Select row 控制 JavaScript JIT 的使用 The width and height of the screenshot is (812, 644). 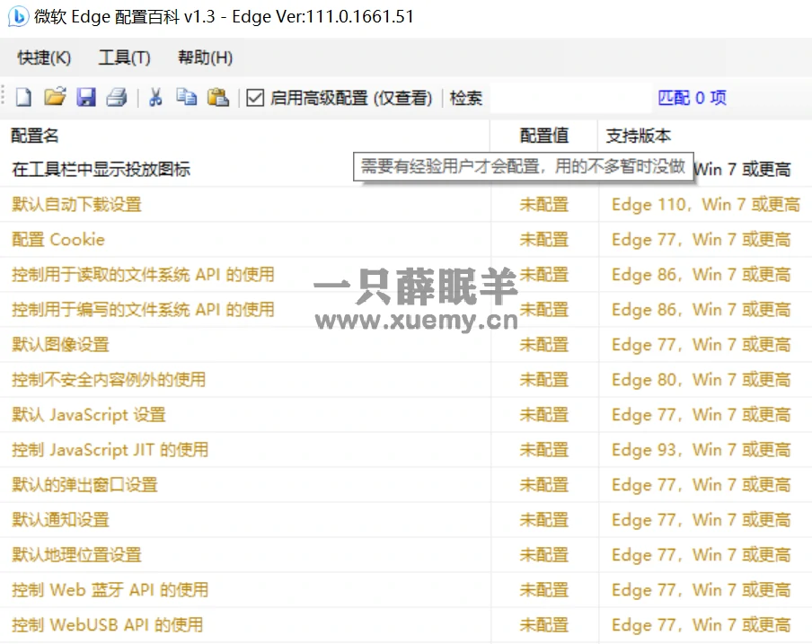tap(406, 450)
